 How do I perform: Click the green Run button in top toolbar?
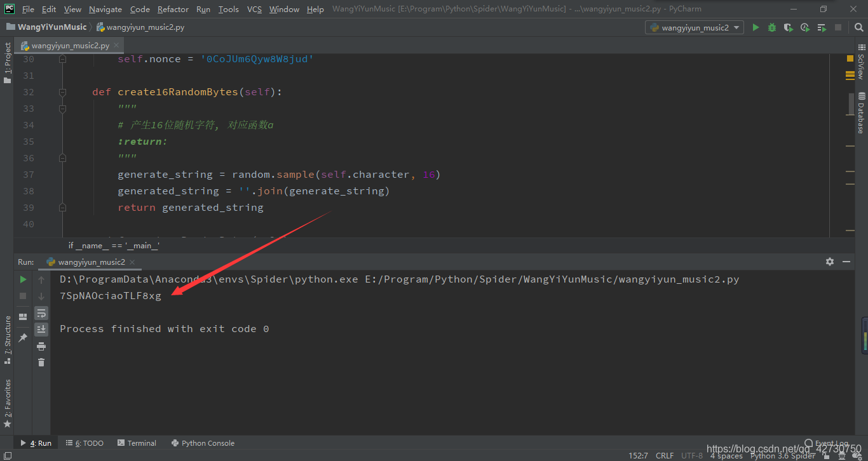tap(756, 27)
